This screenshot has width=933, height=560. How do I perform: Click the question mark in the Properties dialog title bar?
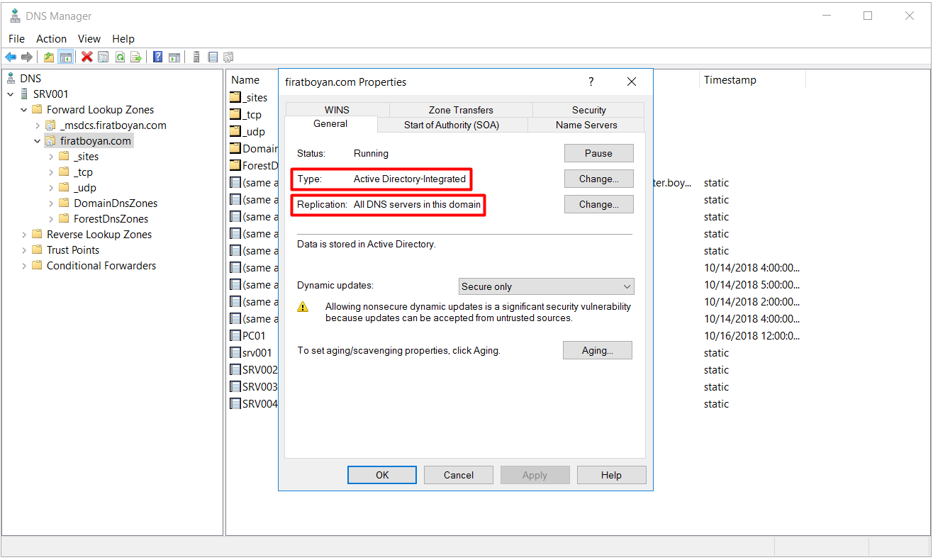pos(591,82)
